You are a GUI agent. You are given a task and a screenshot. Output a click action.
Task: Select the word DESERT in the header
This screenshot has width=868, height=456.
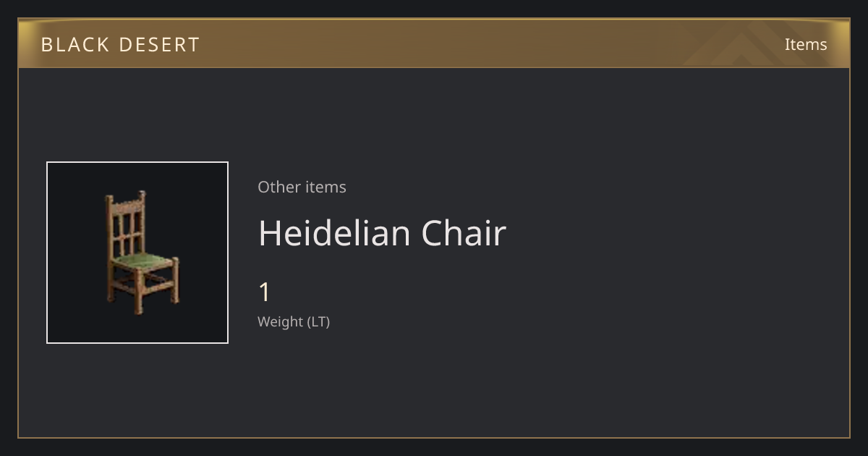tap(158, 44)
